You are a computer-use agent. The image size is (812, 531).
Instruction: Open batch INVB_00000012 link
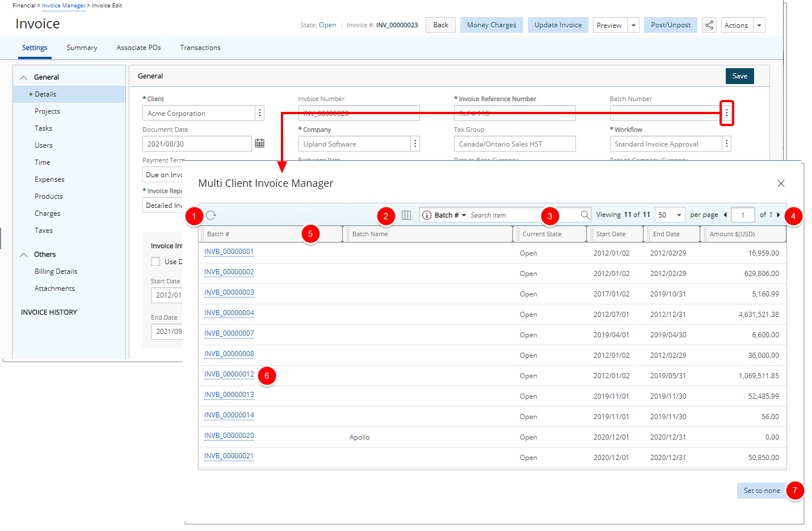pos(229,374)
